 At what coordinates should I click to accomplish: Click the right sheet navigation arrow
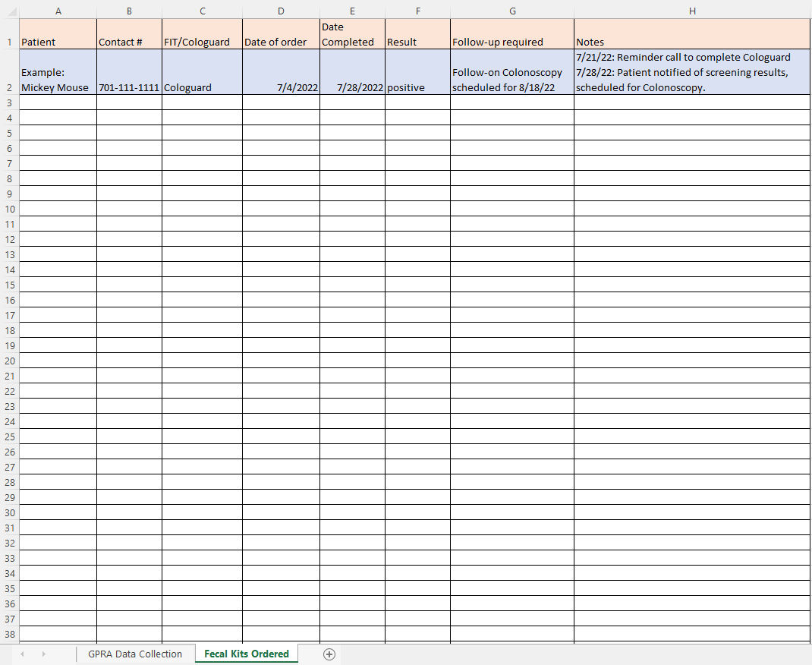(45, 654)
